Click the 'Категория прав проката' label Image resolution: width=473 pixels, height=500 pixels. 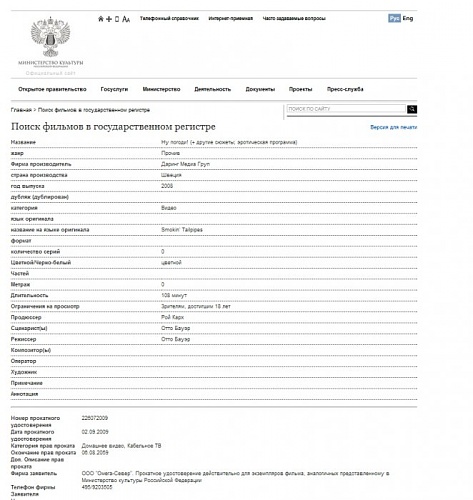point(43,446)
